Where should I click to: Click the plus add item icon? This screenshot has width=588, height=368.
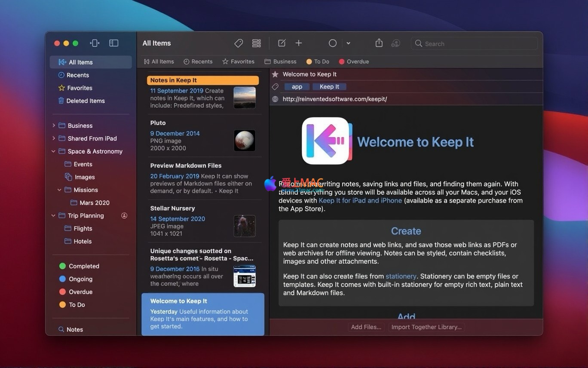click(x=299, y=43)
